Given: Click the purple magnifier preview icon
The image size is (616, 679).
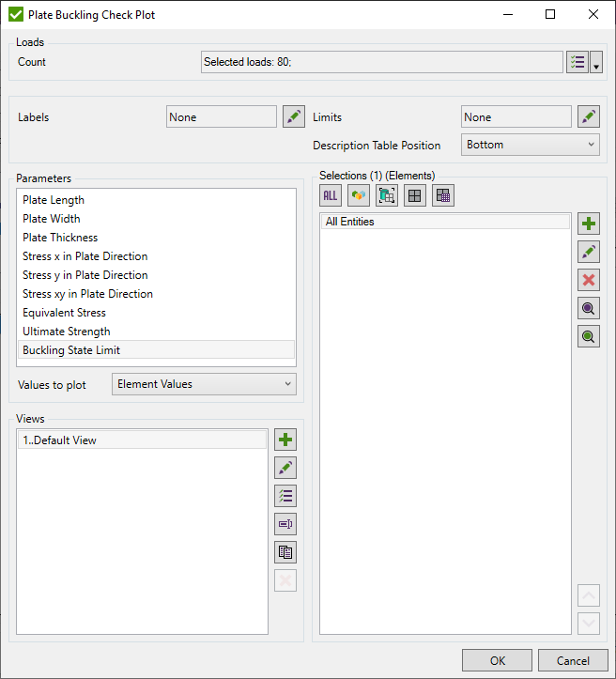Looking at the screenshot, I should (x=589, y=308).
